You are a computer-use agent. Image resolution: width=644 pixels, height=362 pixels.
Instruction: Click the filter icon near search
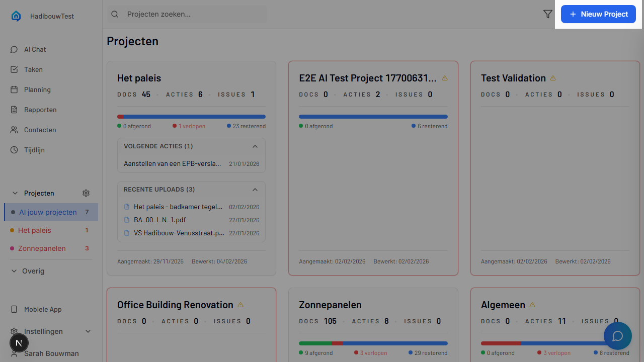(548, 14)
